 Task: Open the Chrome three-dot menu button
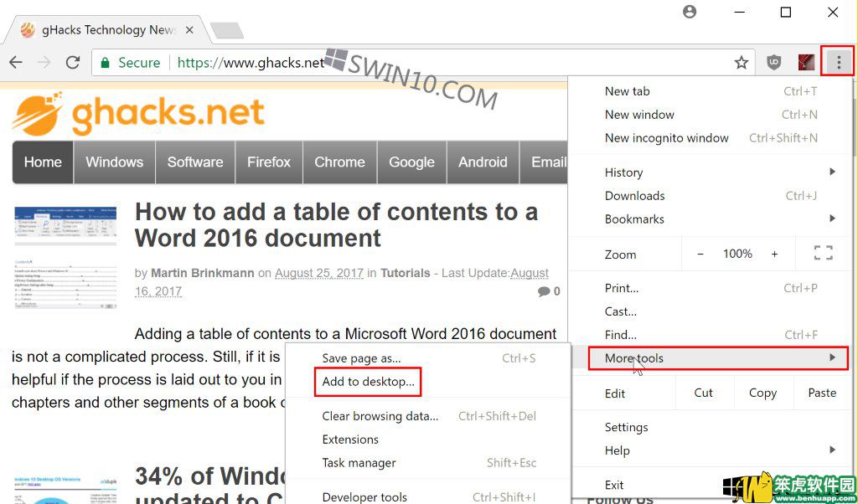[x=838, y=62]
